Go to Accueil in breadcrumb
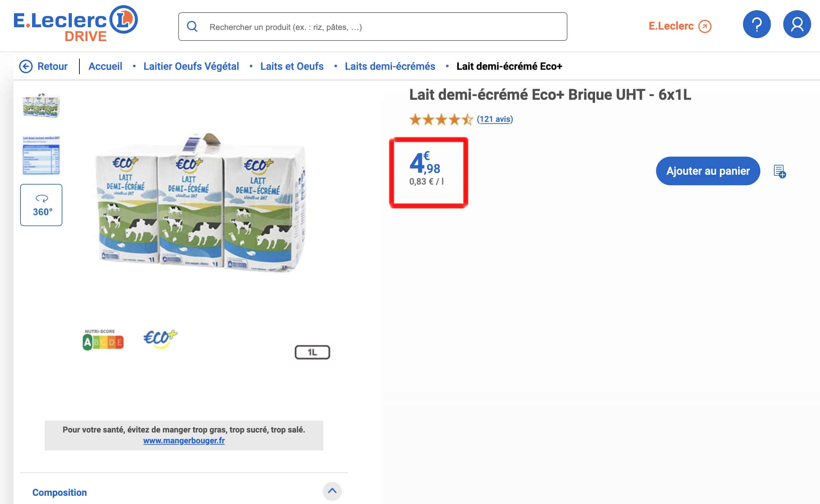 tap(105, 66)
